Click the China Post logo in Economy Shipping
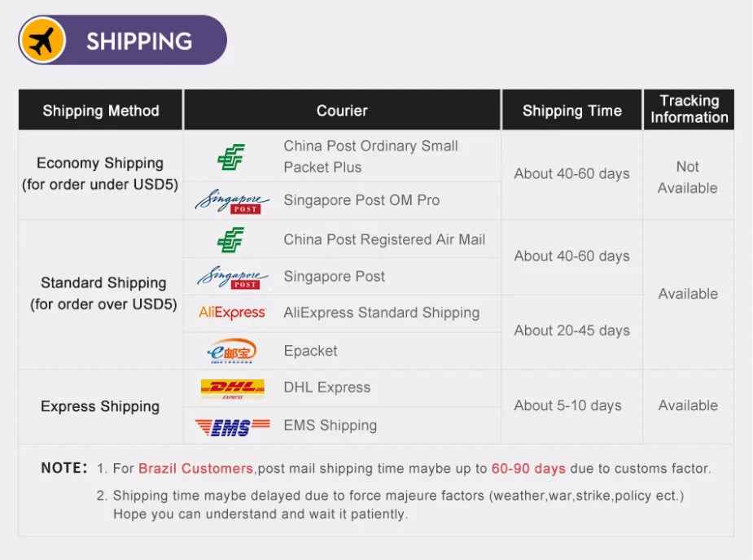Screen dimensions: 753x560 (x=231, y=156)
